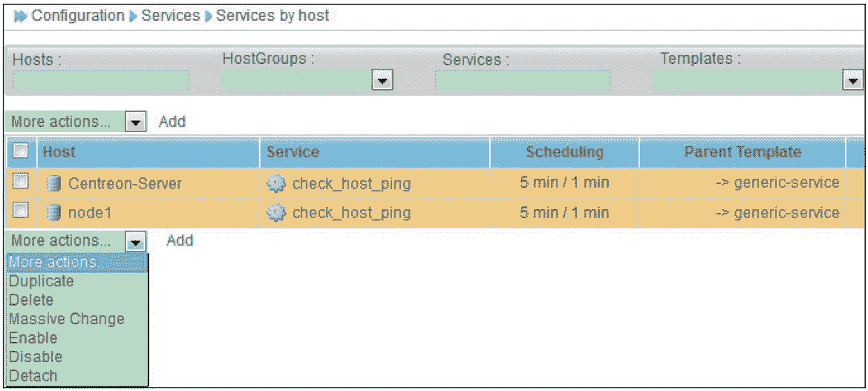
Task: Pick Disable from the actions list
Action: pyautogui.click(x=36, y=357)
